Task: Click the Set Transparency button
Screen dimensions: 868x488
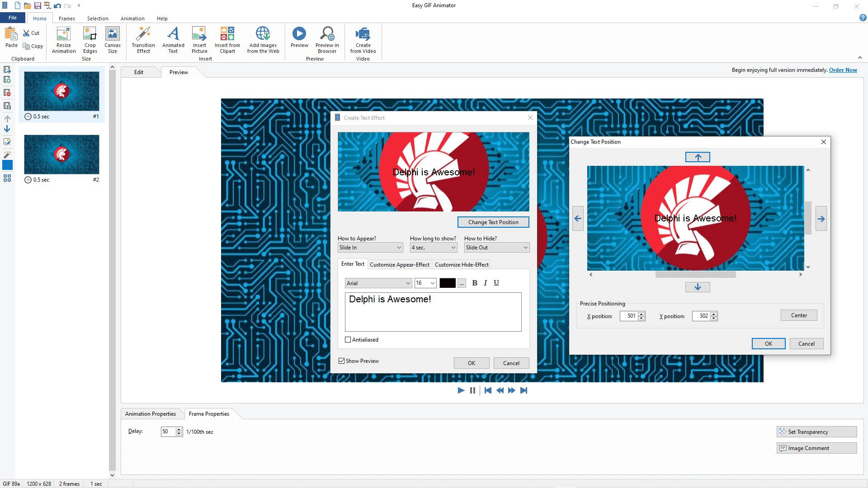Action: (x=817, y=432)
